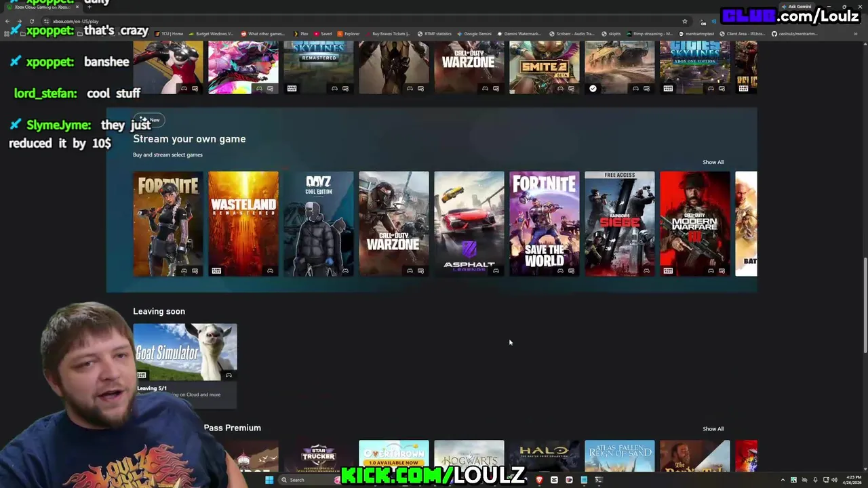Viewport: 868px width, 488px height.
Task: Open the DayZ Cool Edition game tile
Action: [318, 224]
